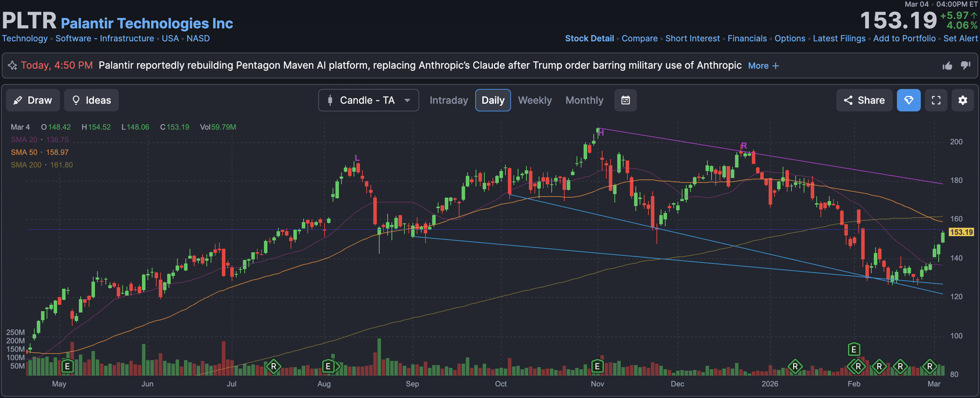Click the sparkle AI icon beside news time
The image size is (980, 398).
pyautogui.click(x=13, y=66)
